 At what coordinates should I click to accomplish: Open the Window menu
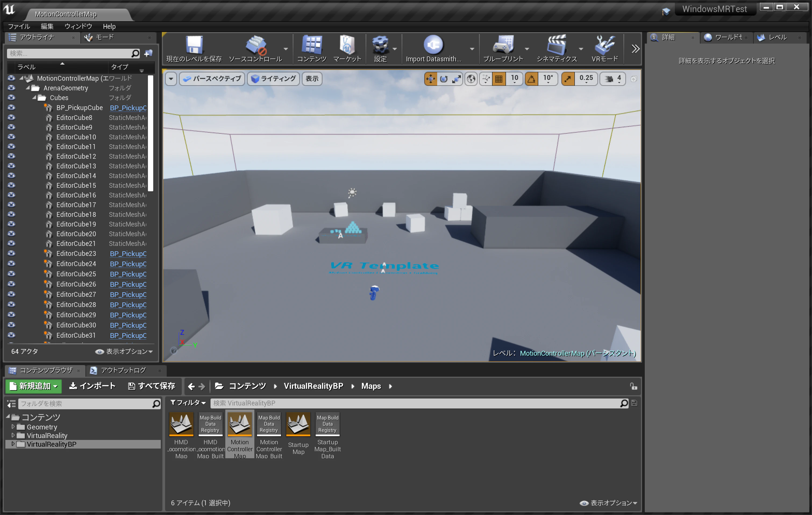tap(78, 26)
